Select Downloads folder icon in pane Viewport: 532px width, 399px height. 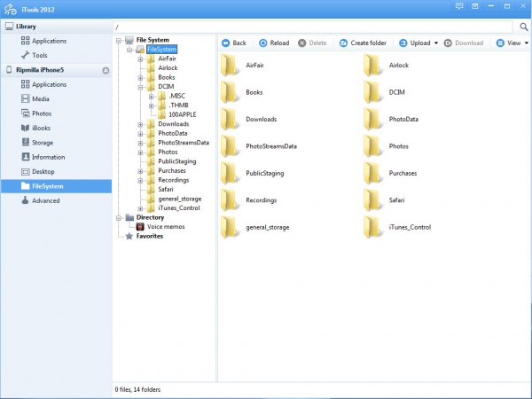tap(229, 119)
